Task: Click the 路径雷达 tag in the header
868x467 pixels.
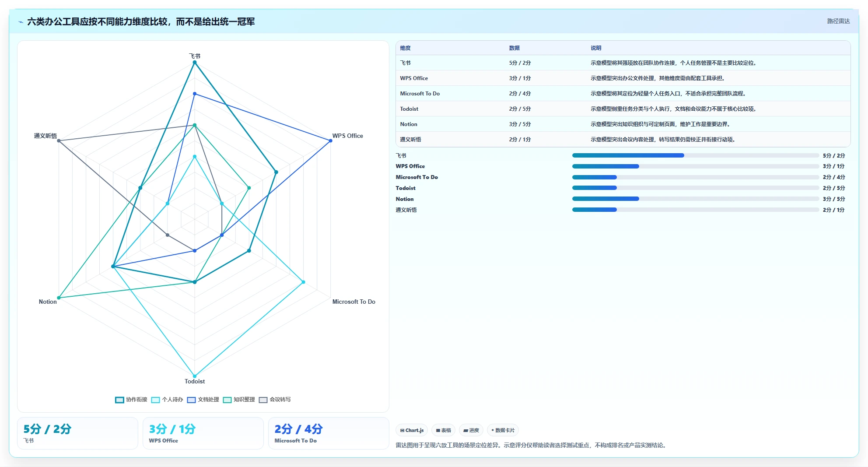Action: click(838, 21)
